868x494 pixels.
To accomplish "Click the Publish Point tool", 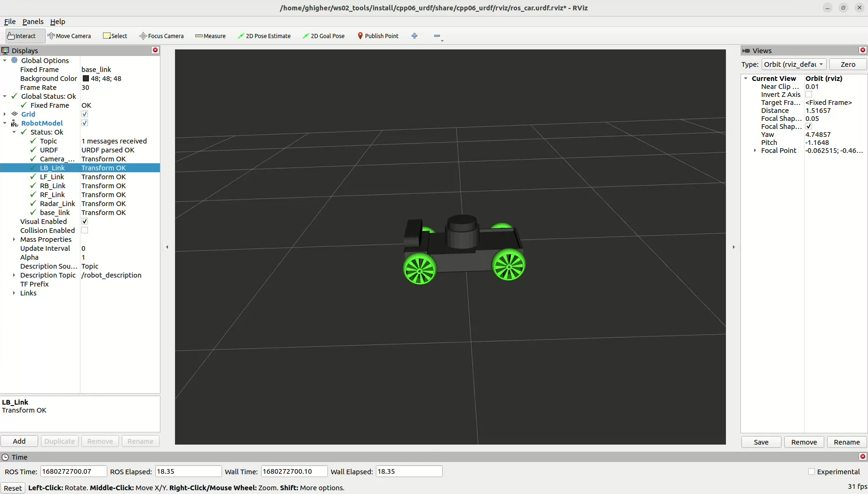I will pyautogui.click(x=378, y=36).
